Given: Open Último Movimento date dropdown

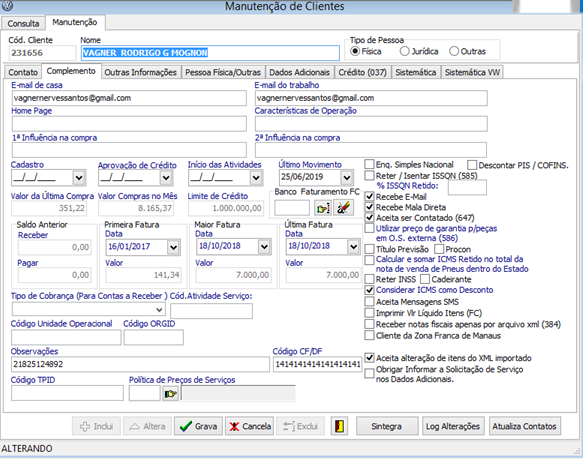Looking at the screenshot, I should coord(347,178).
